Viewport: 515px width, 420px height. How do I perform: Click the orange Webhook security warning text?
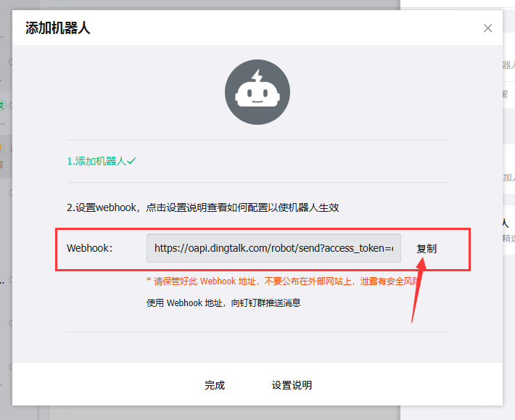[x=284, y=281]
